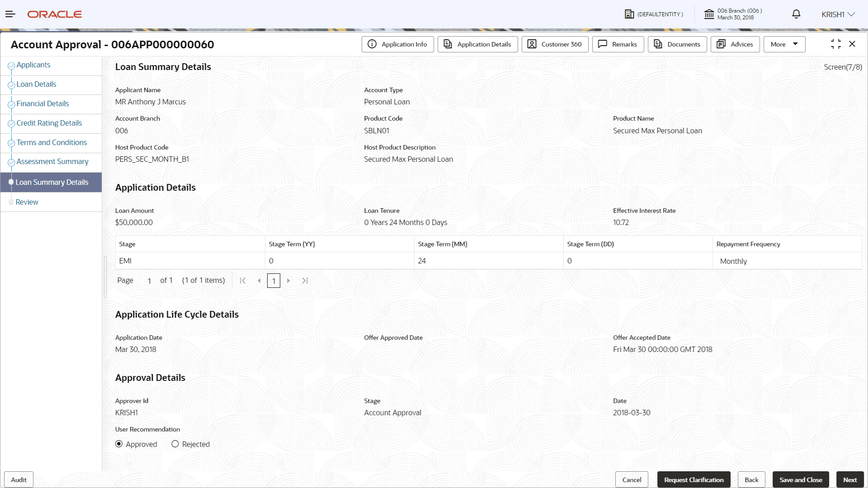The image size is (868, 488).
Task: Go to the last page of the table
Action: pyautogui.click(x=305, y=281)
